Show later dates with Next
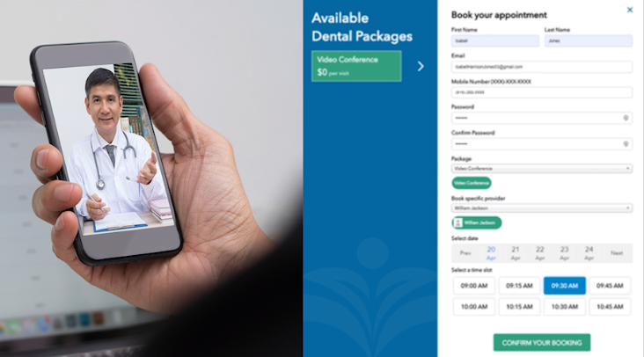 pyautogui.click(x=617, y=253)
